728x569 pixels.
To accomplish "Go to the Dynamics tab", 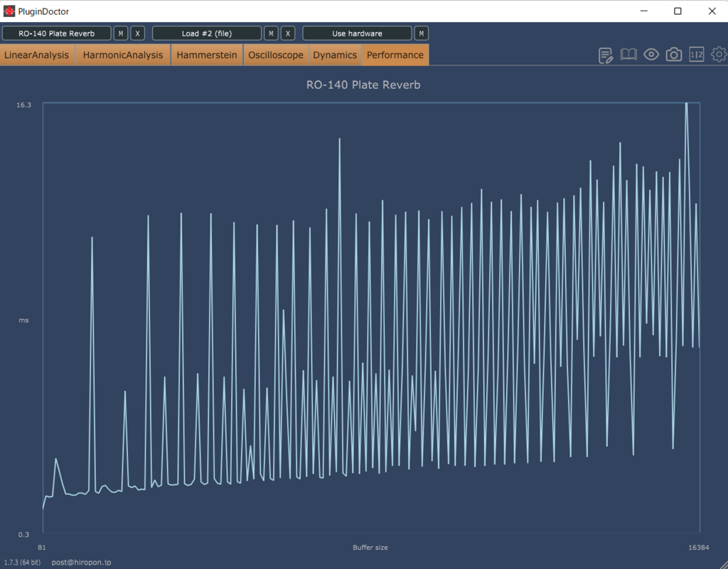I will [335, 55].
